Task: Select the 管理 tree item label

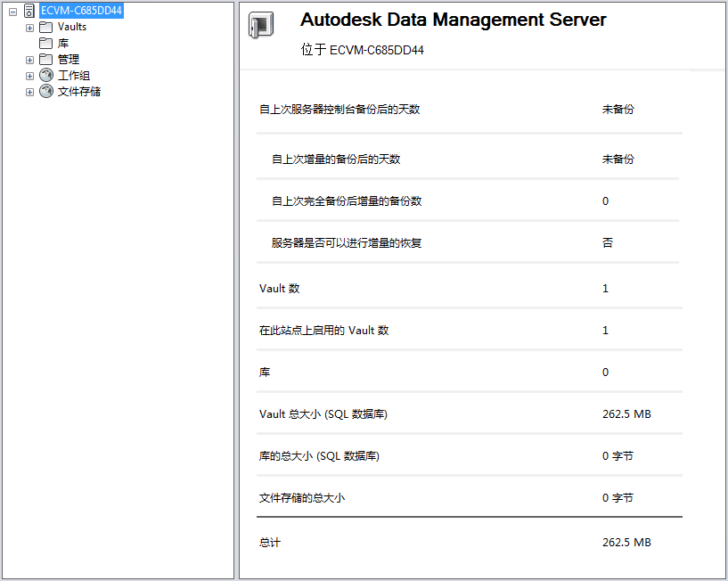Action: [69, 60]
